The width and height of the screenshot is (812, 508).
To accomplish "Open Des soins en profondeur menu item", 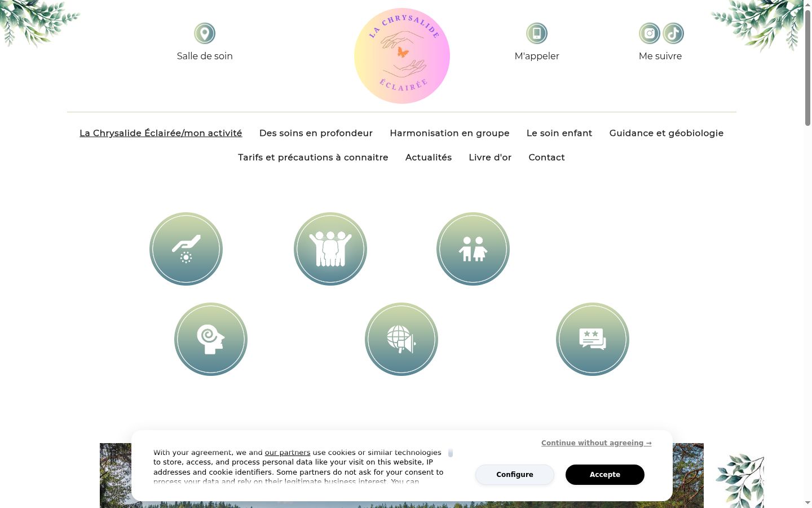I will click(x=316, y=133).
